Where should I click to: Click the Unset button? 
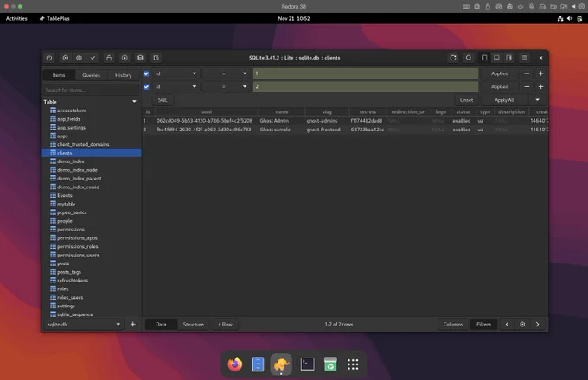466,100
